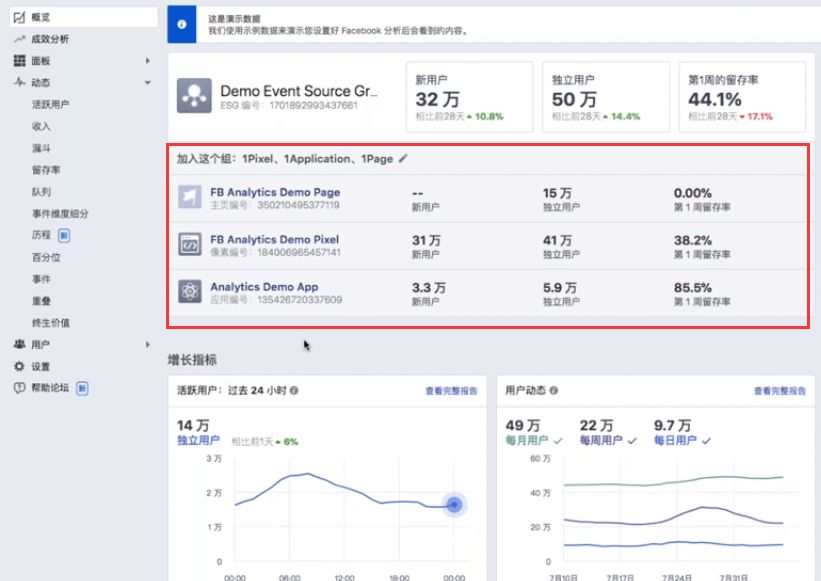The width and height of the screenshot is (821, 581).
Task: Expand the 用户 sidebar section
Action: (147, 344)
